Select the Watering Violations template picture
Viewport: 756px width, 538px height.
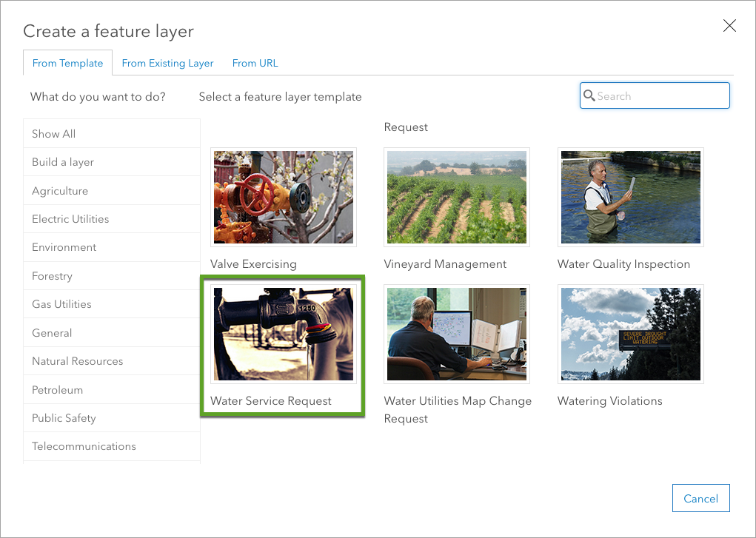coord(630,334)
